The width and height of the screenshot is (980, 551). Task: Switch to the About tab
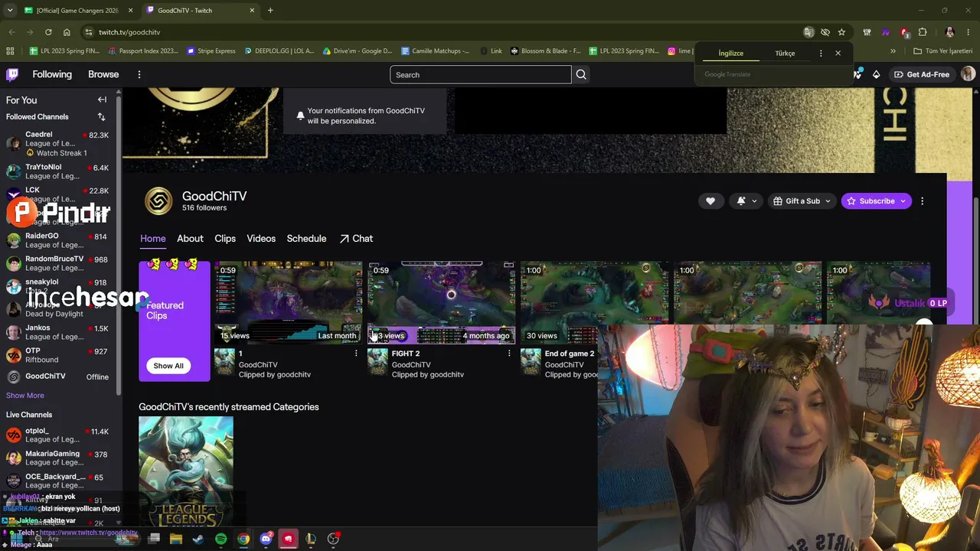click(190, 238)
